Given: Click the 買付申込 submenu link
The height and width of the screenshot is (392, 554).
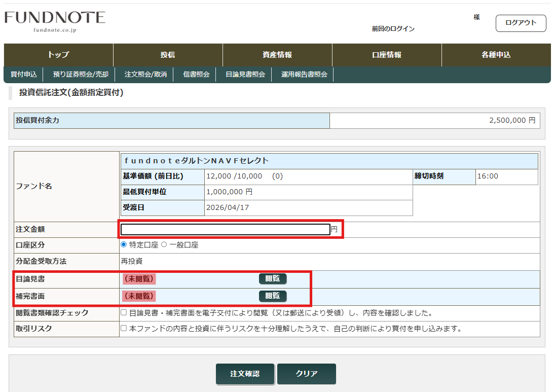Looking at the screenshot, I should pos(24,75).
